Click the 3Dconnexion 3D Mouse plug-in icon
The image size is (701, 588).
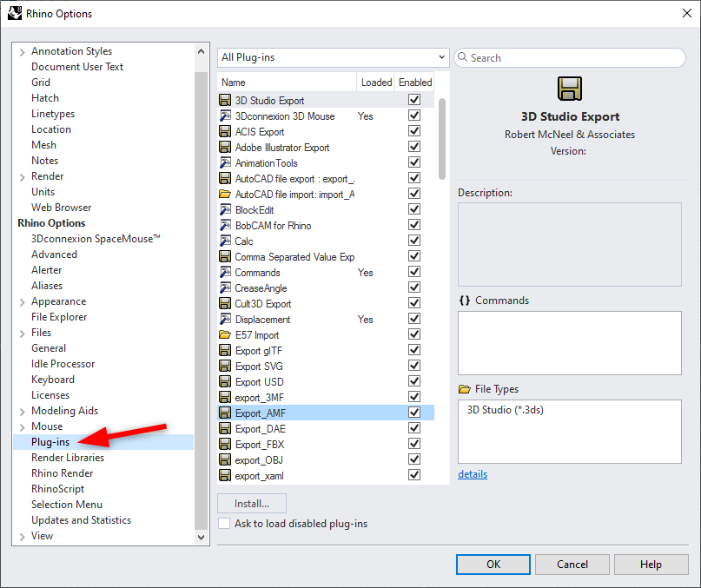click(x=225, y=116)
